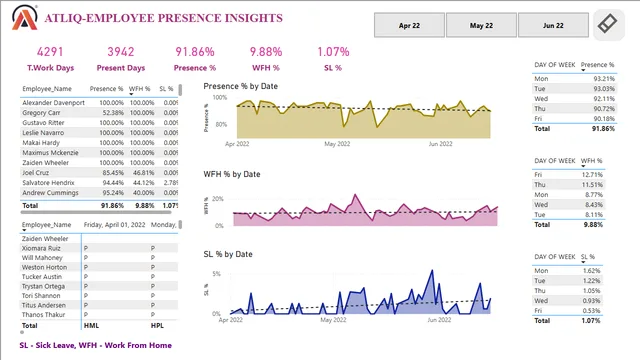Click the HML total cell in matrix
Screen dimensions: 640x360
point(91,325)
